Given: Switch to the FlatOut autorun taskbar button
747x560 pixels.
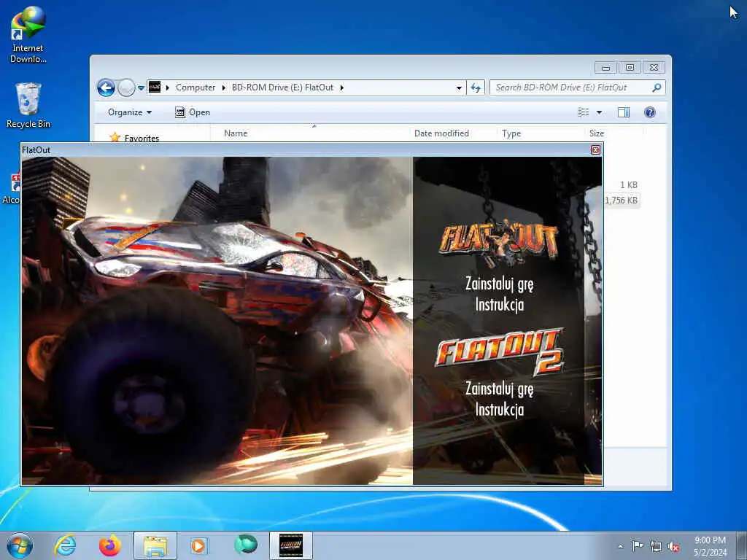Looking at the screenshot, I should [291, 545].
